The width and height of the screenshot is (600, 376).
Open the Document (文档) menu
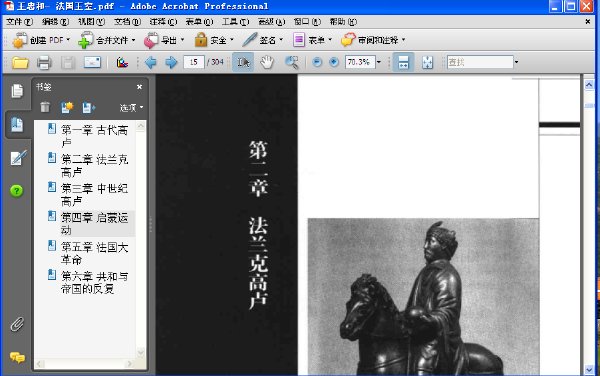click(127, 22)
